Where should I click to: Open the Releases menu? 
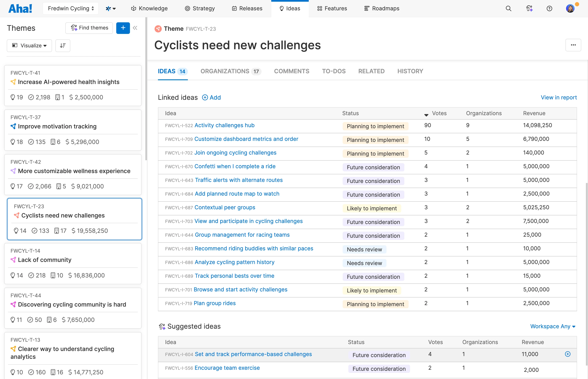247,9
